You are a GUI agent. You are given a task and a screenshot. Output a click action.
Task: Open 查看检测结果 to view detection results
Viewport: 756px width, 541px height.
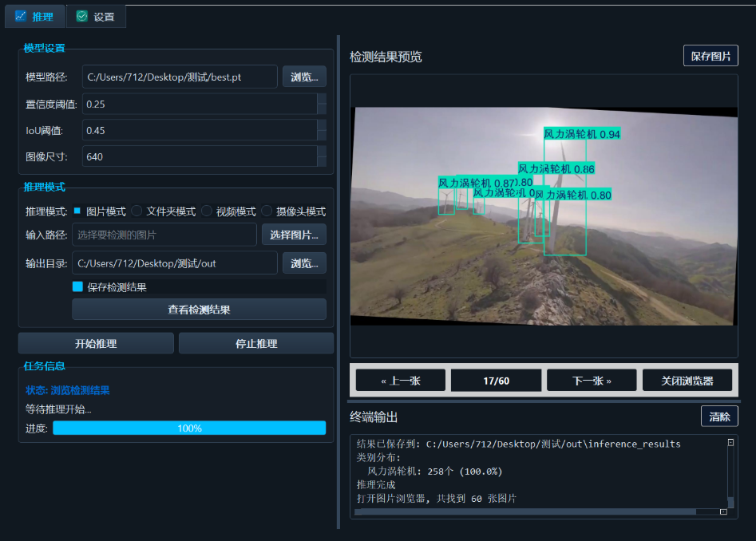[x=200, y=309]
